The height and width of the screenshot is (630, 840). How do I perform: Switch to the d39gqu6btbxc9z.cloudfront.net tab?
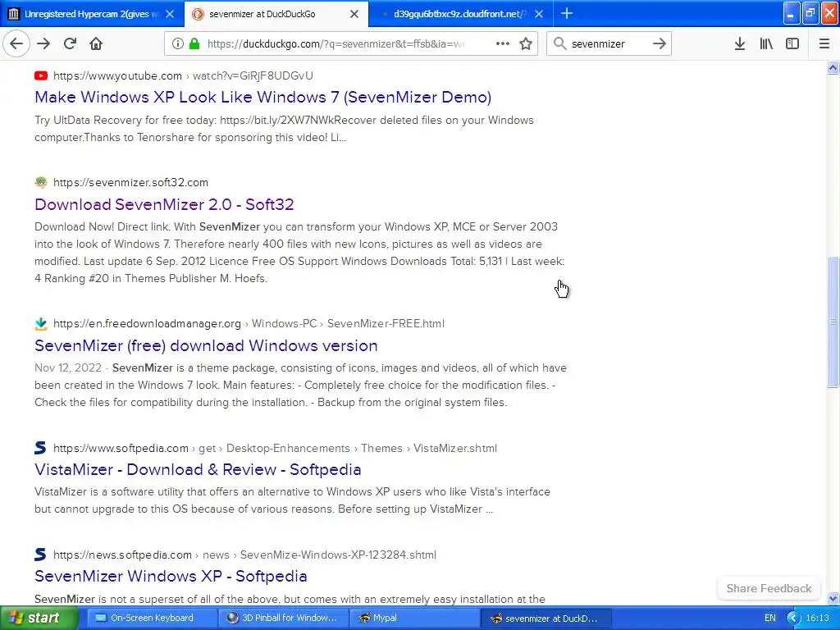(461, 14)
